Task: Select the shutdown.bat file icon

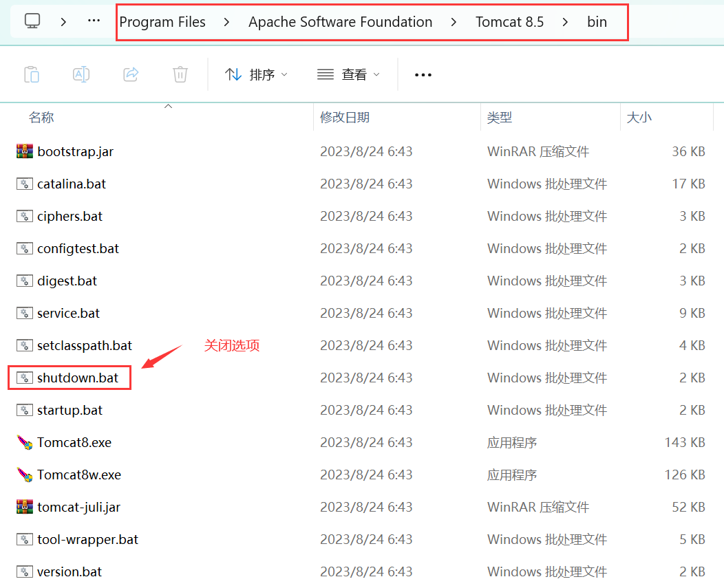Action: (x=25, y=378)
